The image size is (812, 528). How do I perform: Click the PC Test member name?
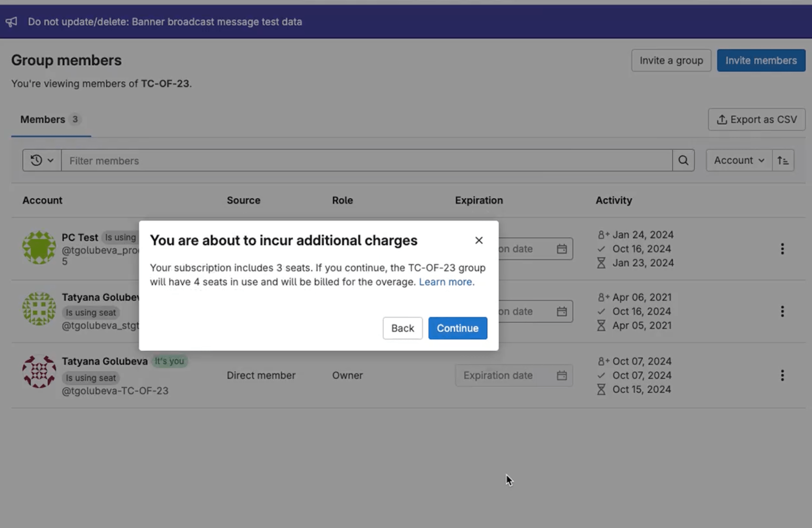(80, 237)
